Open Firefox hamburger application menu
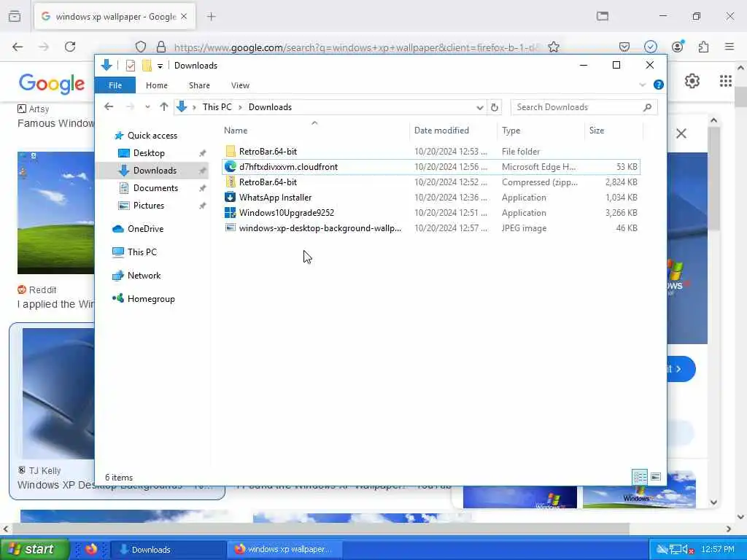Screen dimensions: 747x560 (x=729, y=47)
